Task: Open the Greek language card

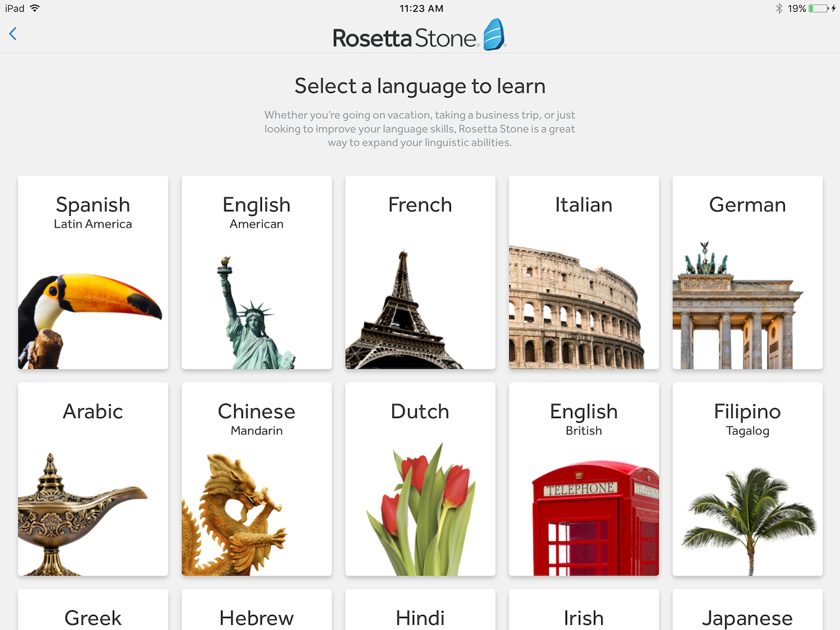Action: click(93, 614)
